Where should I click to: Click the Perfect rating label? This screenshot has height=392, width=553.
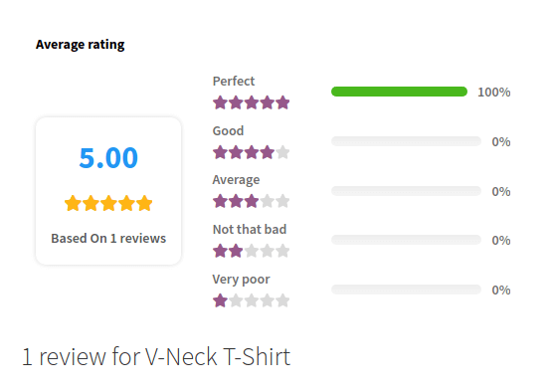tap(234, 82)
